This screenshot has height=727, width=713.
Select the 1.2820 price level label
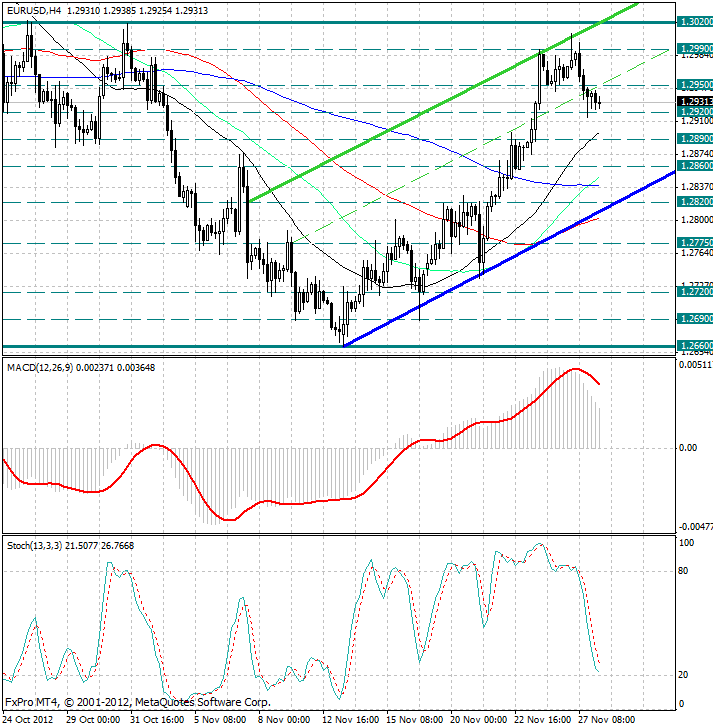[x=694, y=202]
